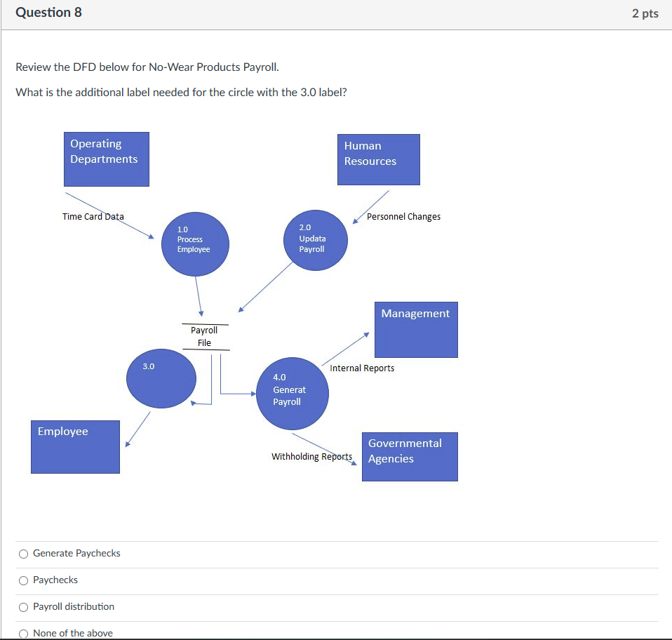Click the Governmental Agencies box

(410, 457)
